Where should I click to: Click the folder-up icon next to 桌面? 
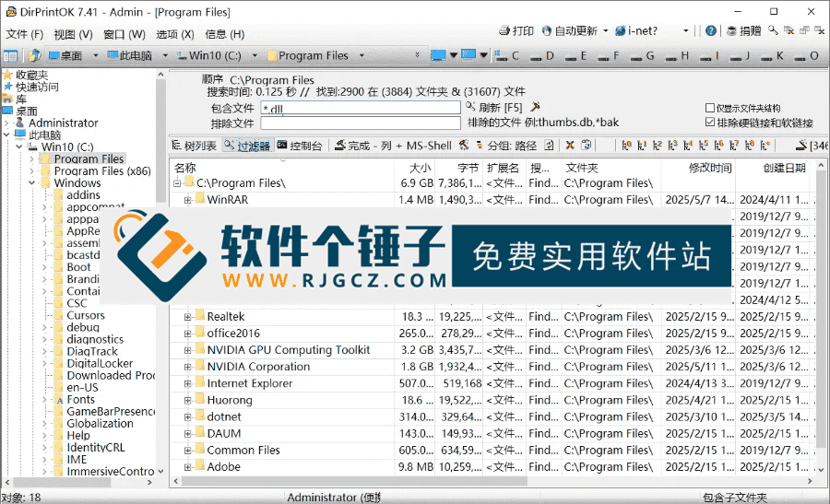pyautogui.click(x=34, y=55)
